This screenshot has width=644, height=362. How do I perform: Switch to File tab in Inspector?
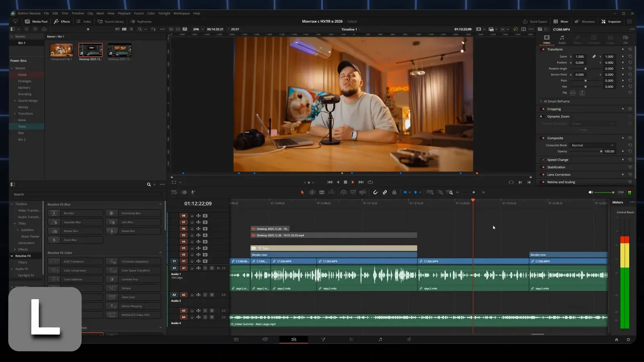pyautogui.click(x=625, y=39)
